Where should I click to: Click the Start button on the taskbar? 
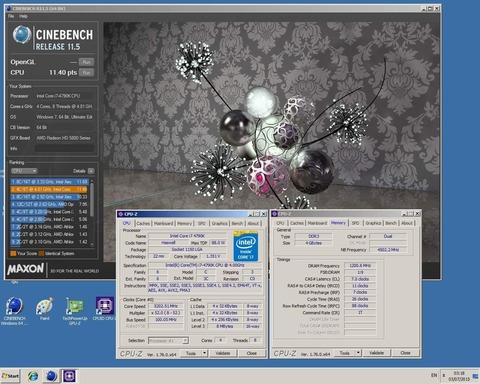[x=10, y=376]
